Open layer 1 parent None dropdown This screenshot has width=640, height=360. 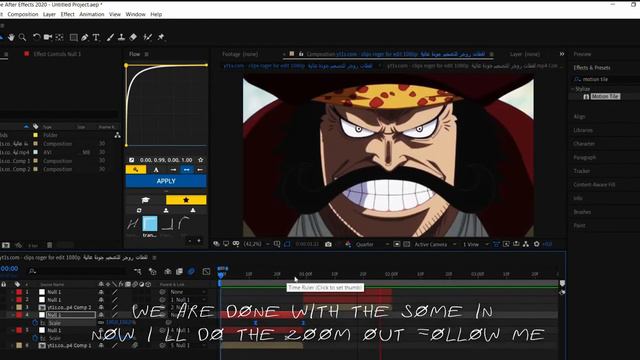point(188,292)
